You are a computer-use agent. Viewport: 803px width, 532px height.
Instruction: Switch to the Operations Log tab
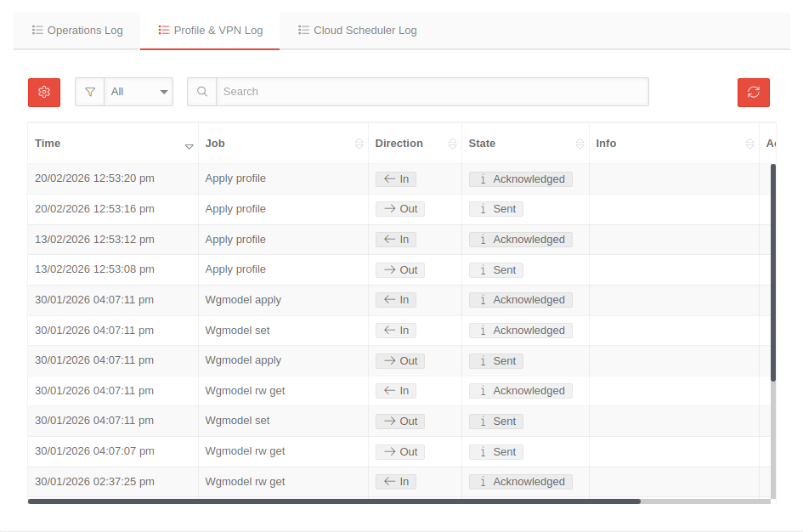(x=77, y=31)
